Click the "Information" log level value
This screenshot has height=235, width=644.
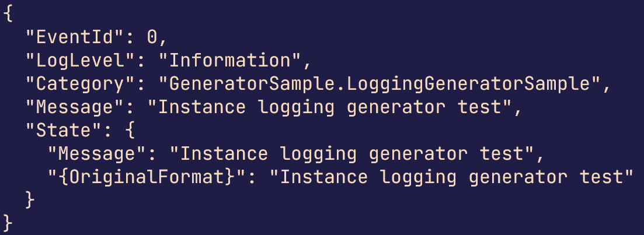pyautogui.click(x=231, y=61)
